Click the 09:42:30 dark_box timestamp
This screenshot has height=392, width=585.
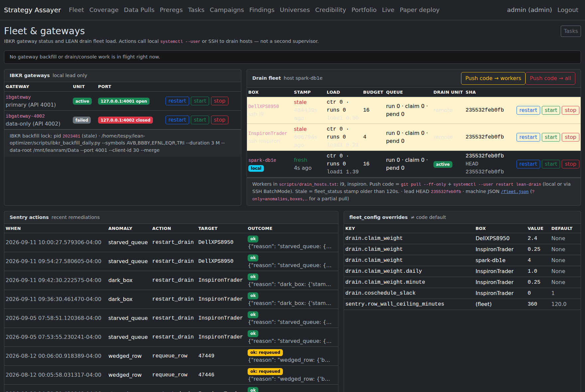(x=54, y=280)
